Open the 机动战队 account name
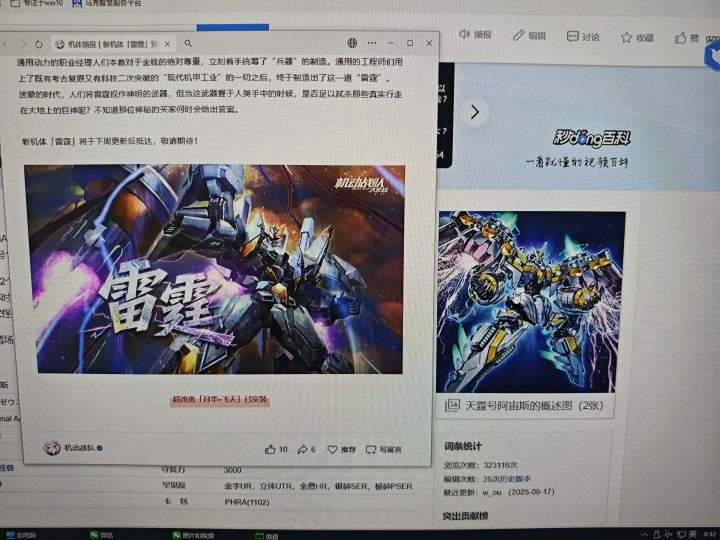Image resolution: width=720 pixels, height=540 pixels. (79, 448)
